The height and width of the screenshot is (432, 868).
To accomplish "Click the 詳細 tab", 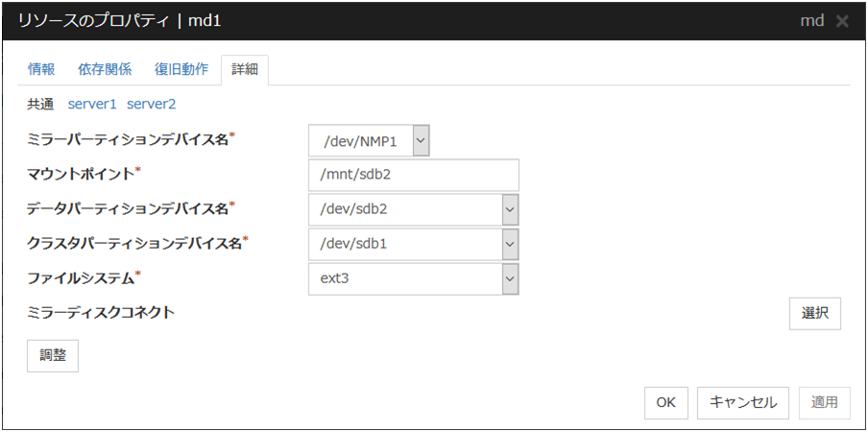I will pyautogui.click(x=245, y=69).
